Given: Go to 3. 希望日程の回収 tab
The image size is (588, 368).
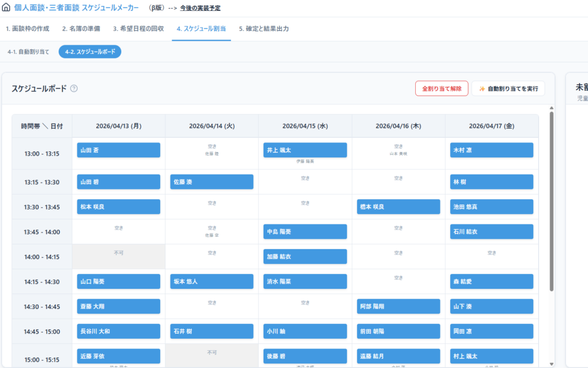Looking at the screenshot, I should (x=138, y=29).
